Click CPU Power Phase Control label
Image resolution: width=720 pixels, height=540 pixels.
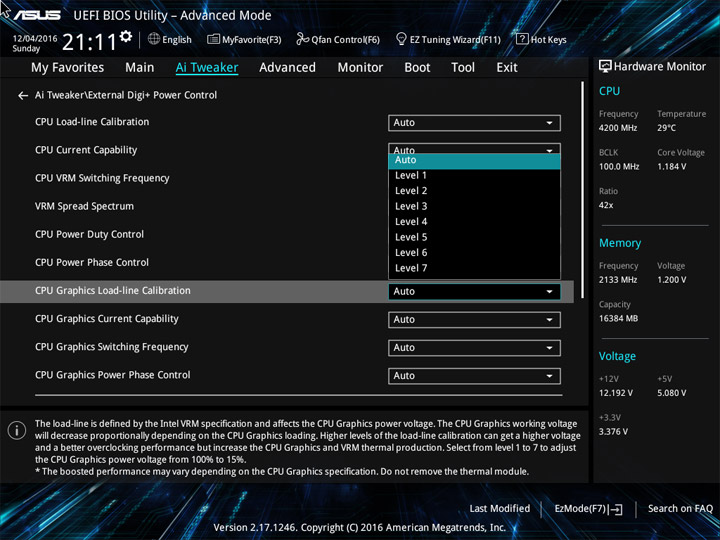(x=92, y=262)
